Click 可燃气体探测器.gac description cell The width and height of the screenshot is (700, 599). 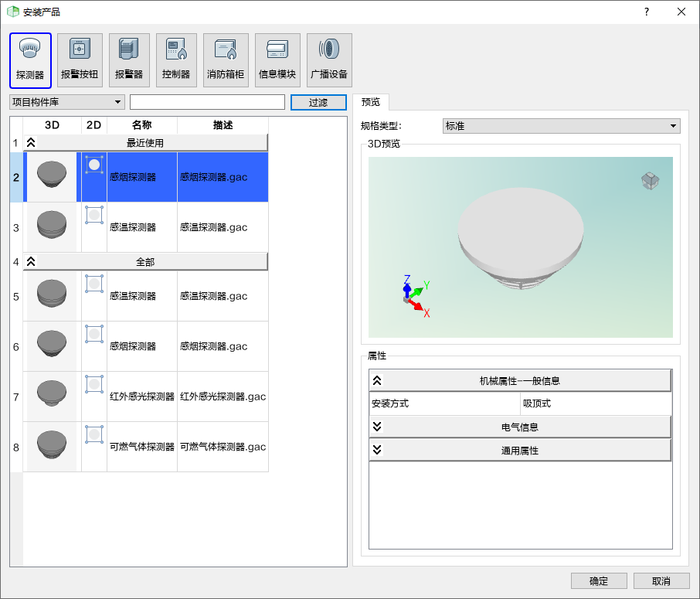click(223, 447)
